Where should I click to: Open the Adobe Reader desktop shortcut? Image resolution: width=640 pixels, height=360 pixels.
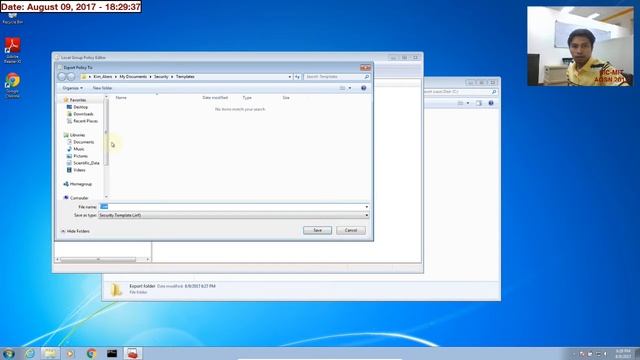[13, 50]
